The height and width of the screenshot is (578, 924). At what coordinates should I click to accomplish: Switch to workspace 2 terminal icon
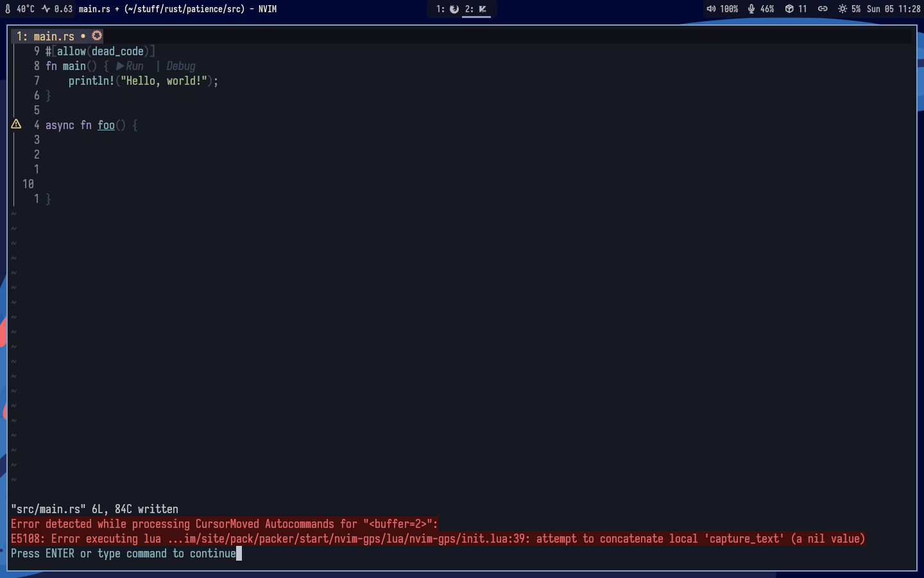(x=477, y=9)
